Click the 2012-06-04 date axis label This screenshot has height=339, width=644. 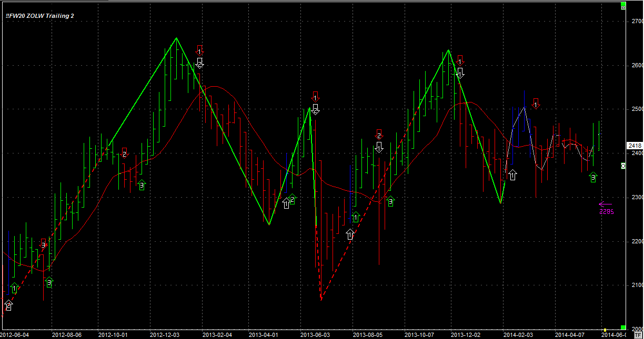[x=15, y=334]
